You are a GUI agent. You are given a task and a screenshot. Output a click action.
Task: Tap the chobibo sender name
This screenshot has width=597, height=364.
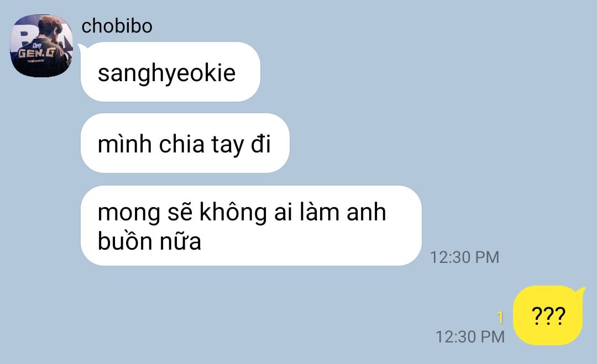coord(117,27)
